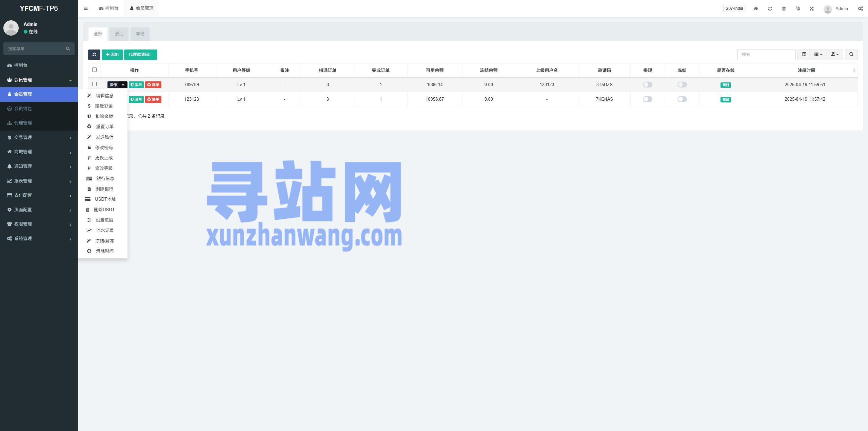Select 发送私信 from the action menu
Screen dimensions: 868x431
tap(103, 137)
